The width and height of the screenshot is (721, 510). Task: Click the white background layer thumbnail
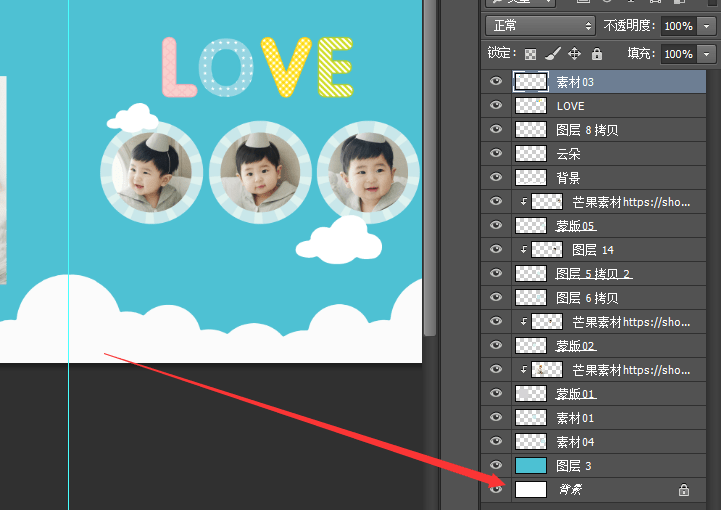point(531,489)
